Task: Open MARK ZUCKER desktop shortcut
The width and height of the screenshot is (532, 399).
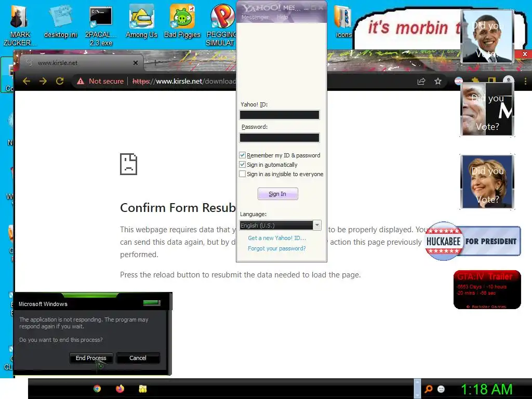Action: pos(19,25)
